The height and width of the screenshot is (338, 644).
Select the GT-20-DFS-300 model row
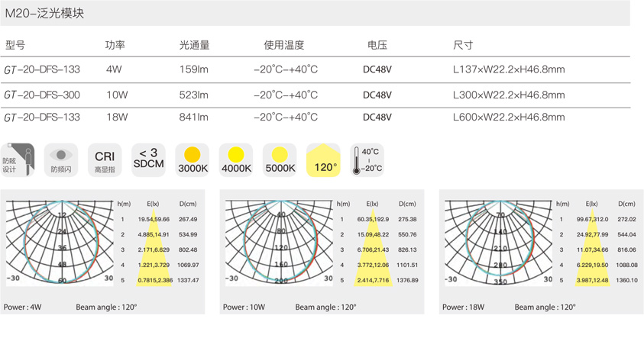42,95
